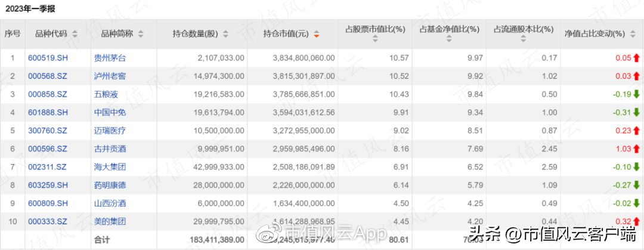644x250 pixels.
Task: Click the 序号 column header
Action: (13, 34)
